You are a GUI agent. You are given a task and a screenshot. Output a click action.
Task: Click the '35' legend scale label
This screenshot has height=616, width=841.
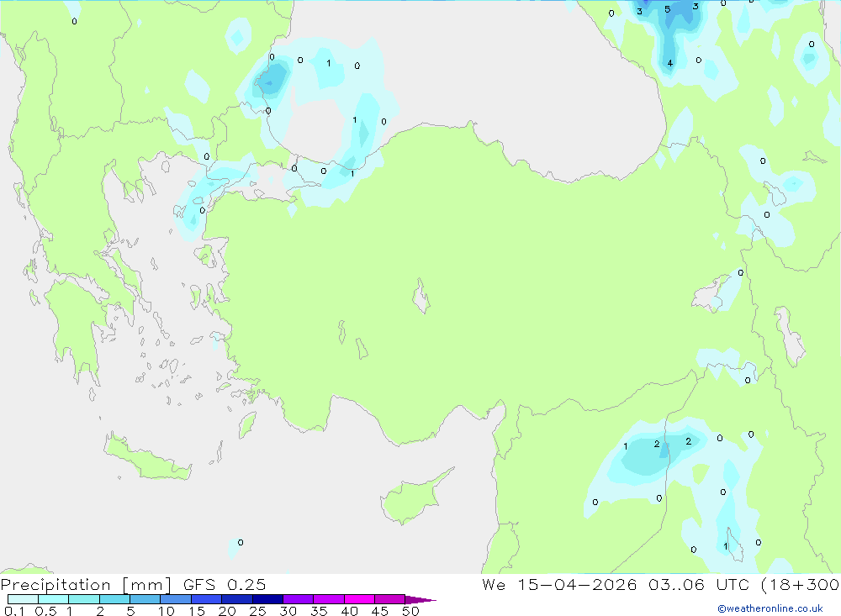(x=319, y=611)
